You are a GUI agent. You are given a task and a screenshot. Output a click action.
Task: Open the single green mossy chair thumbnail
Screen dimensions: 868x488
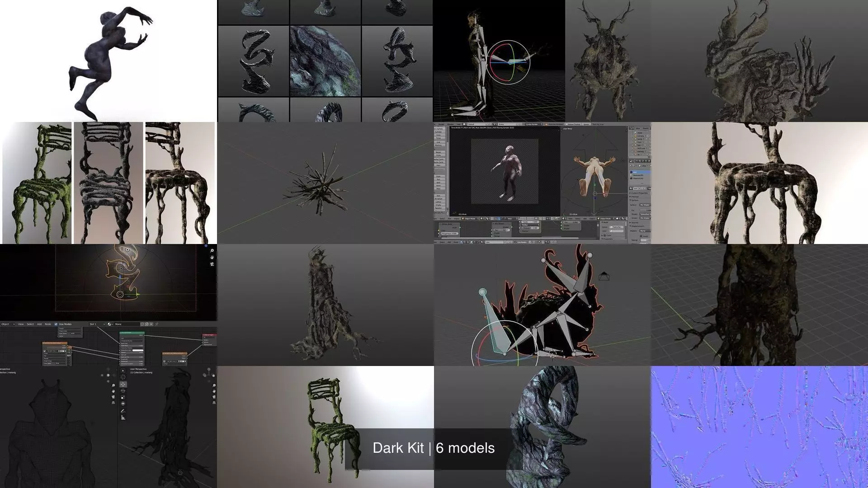point(325,427)
